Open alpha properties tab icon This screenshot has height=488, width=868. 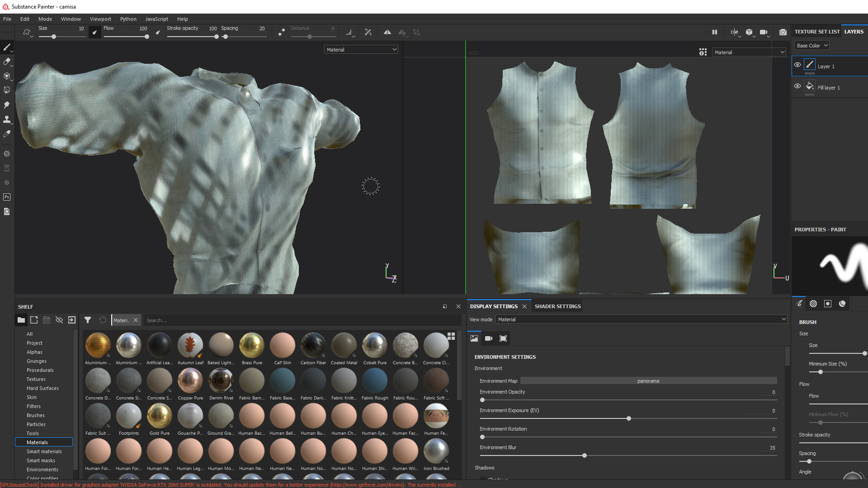point(813,304)
